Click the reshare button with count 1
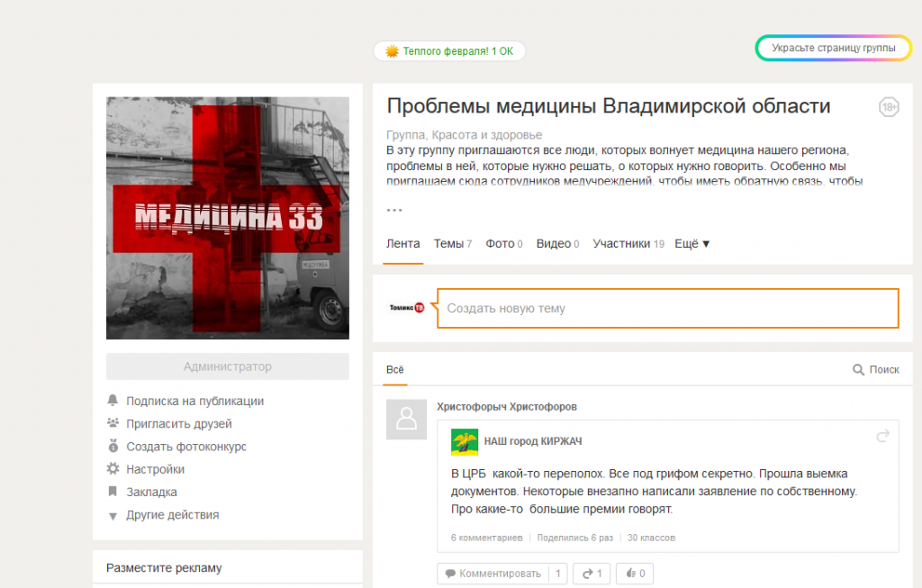Viewport: 922px width, 588px height. click(x=592, y=574)
